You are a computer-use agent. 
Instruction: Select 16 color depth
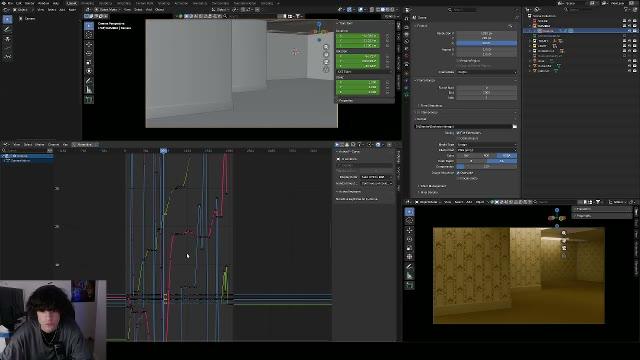(502, 161)
